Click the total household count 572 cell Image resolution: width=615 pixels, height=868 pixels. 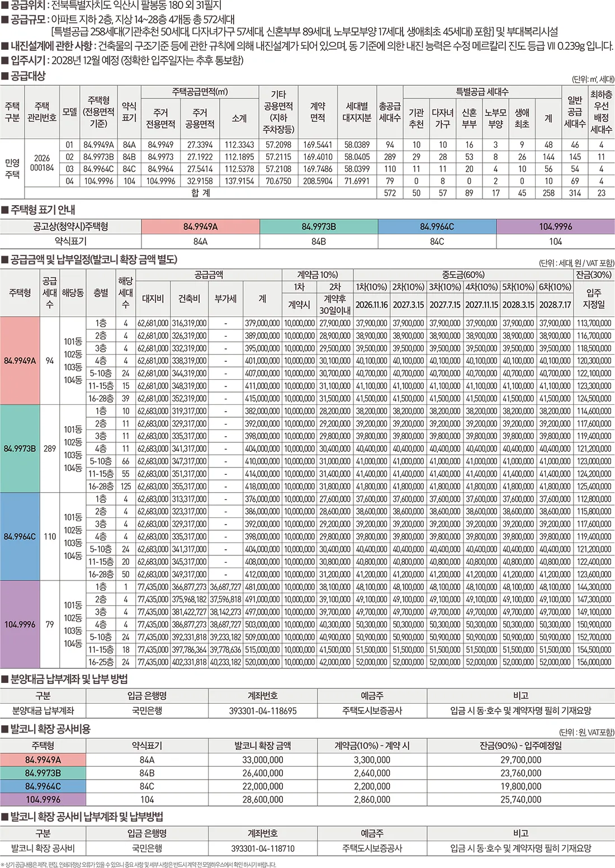point(390,193)
